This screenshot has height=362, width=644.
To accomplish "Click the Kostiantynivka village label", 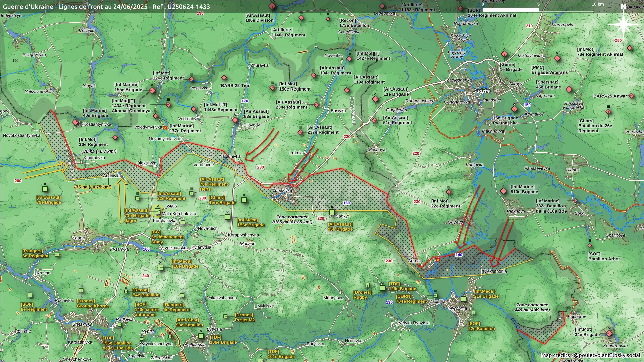I will click(97, 125).
